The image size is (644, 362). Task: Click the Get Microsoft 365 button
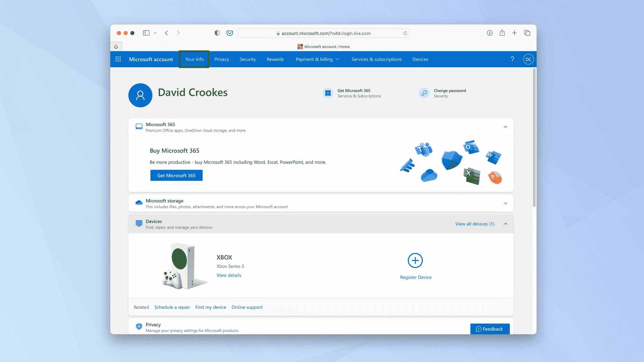coord(176,175)
